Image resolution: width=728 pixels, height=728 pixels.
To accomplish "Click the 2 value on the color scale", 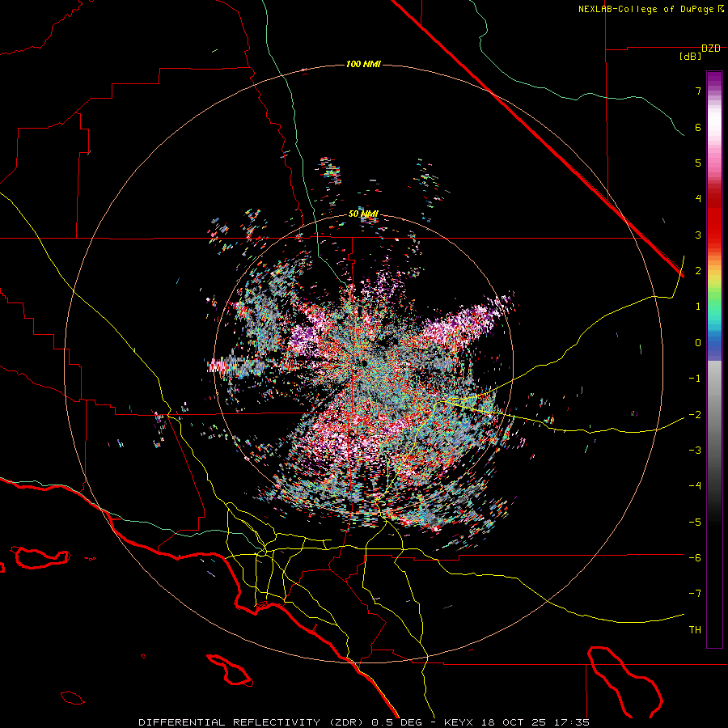I will (698, 271).
